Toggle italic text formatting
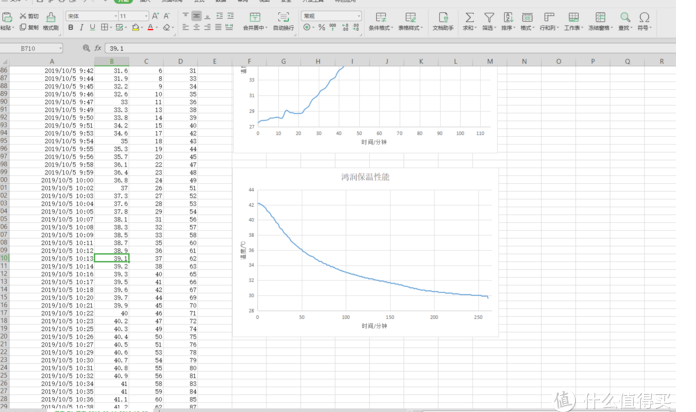Screen dimensions: 696x412 [81, 28]
